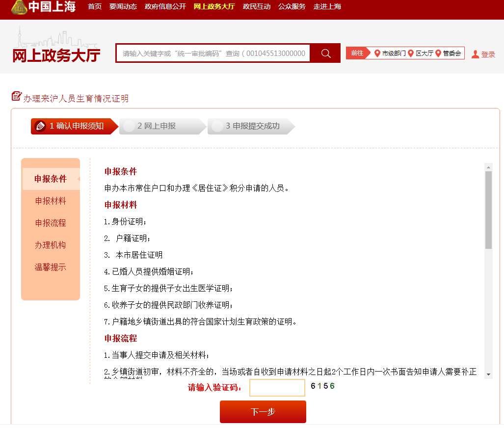Click the user login avatar icon
Viewport: 504px width, 428px height.
pyautogui.click(x=475, y=54)
